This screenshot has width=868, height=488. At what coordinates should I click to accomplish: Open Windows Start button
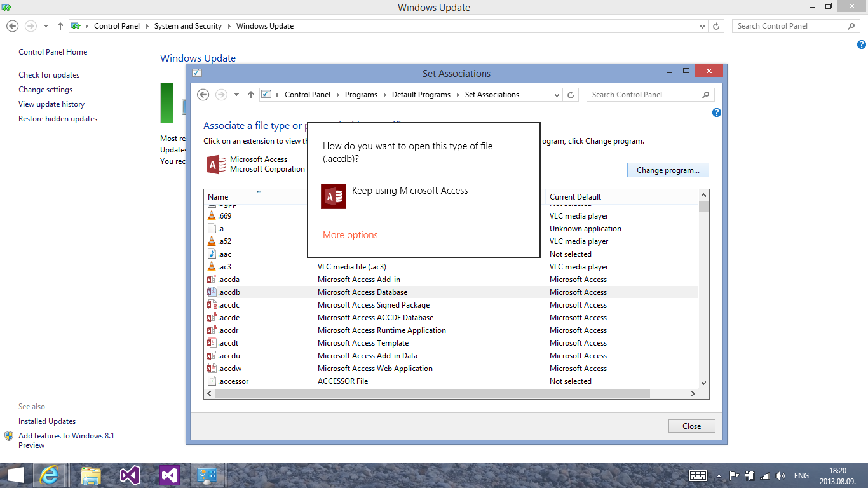(16, 475)
